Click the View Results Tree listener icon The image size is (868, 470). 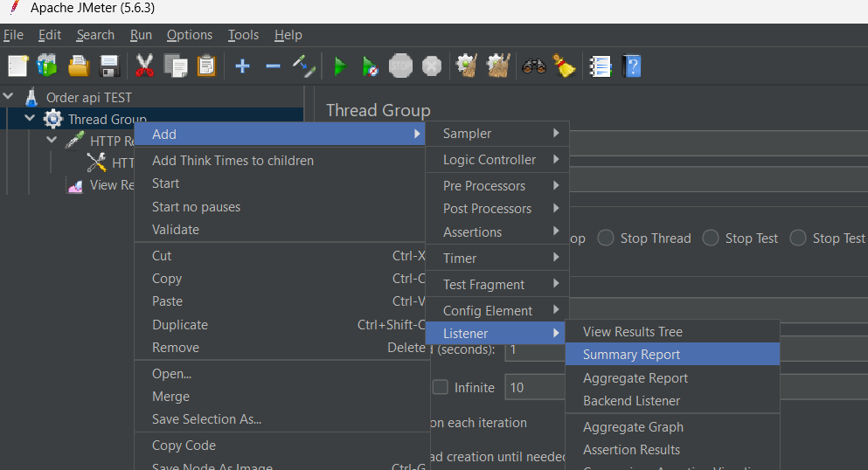click(75, 186)
